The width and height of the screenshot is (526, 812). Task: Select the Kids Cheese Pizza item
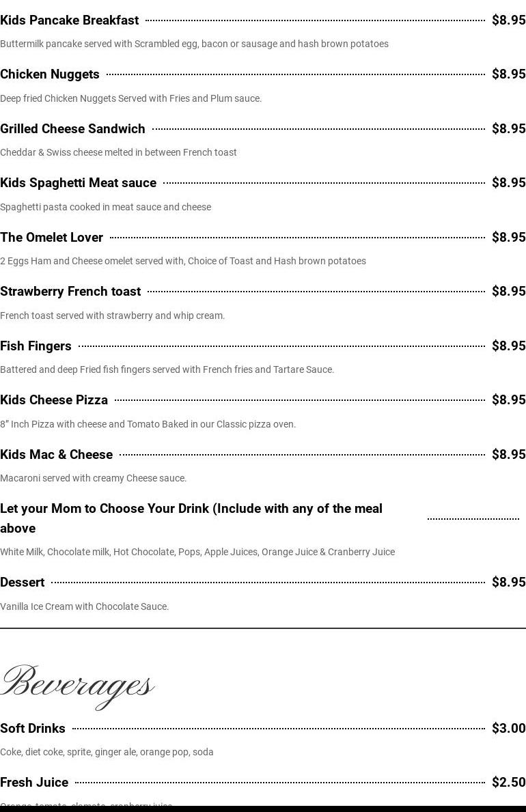pos(54,400)
